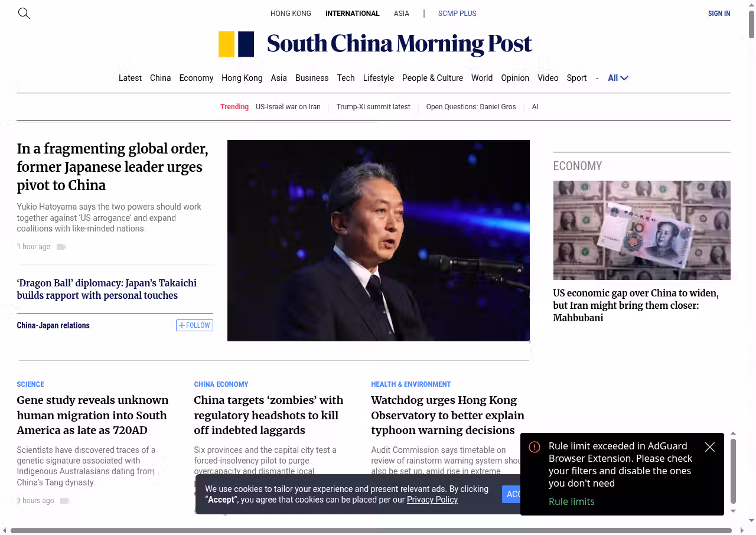Click the SCMP yellow-blue logo
Viewport: 756px width, 535px height.
[x=236, y=44]
